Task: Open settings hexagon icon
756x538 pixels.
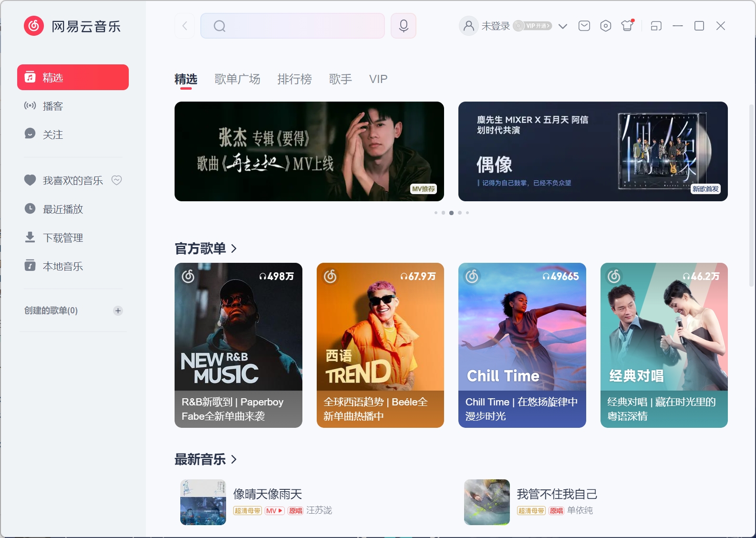Action: [x=606, y=26]
